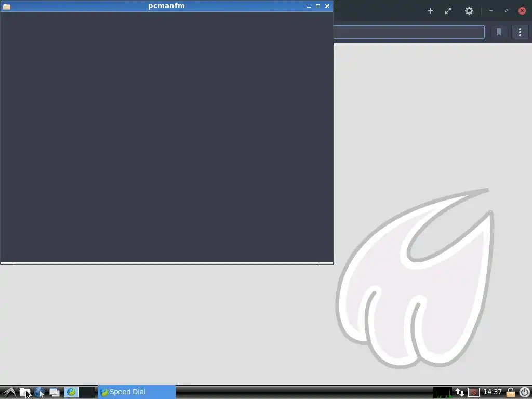Screen dimensions: 532x399
Task: Lock the screen with padlock icon
Action: 511,392
